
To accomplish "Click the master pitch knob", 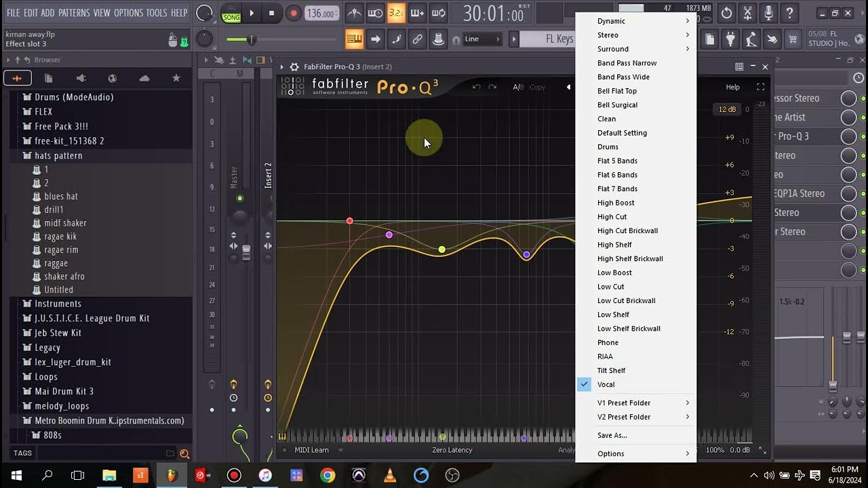I will 204,39.
